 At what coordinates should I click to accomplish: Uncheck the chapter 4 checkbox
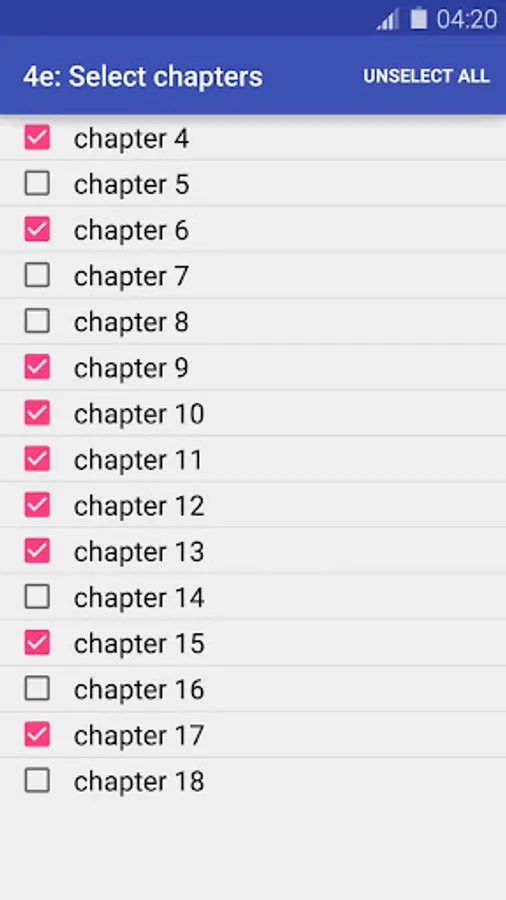coord(37,138)
